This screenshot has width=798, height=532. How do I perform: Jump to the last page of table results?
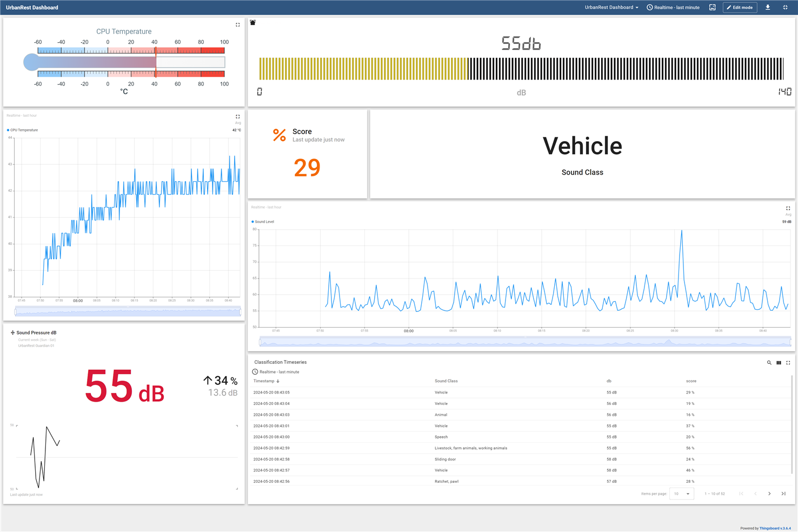[783, 494]
